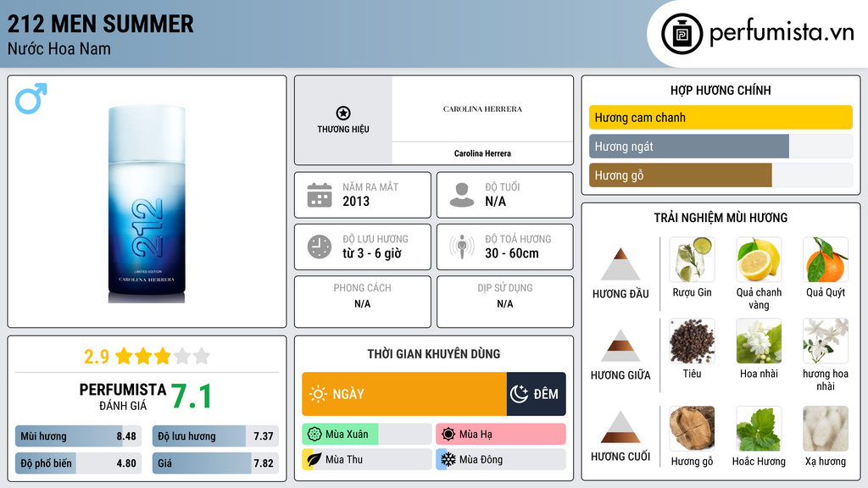This screenshot has height=488, width=868.
Task: Click the male gender symbol icon
Action: 31,98
